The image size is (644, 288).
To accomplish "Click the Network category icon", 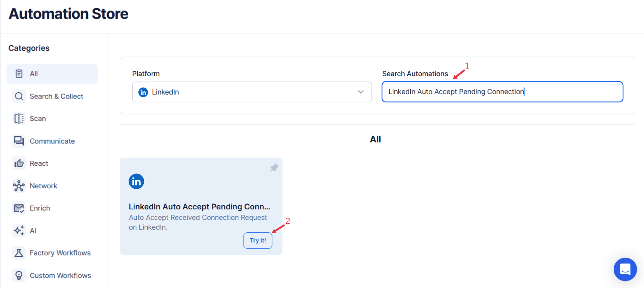I will pyautogui.click(x=19, y=186).
